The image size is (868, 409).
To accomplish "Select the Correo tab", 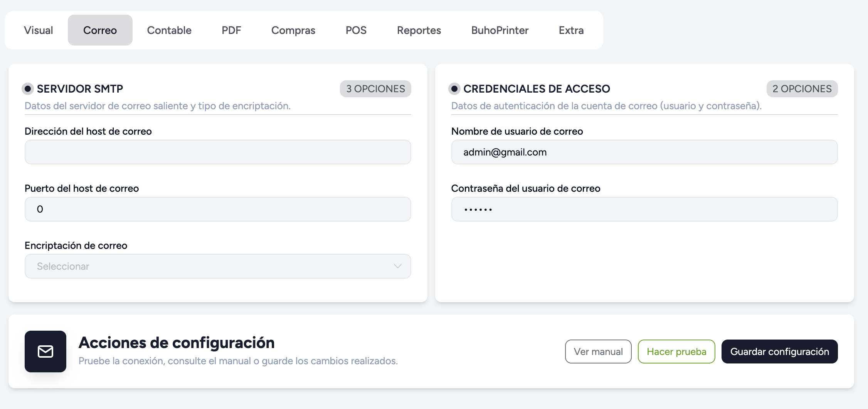I will pos(100,30).
